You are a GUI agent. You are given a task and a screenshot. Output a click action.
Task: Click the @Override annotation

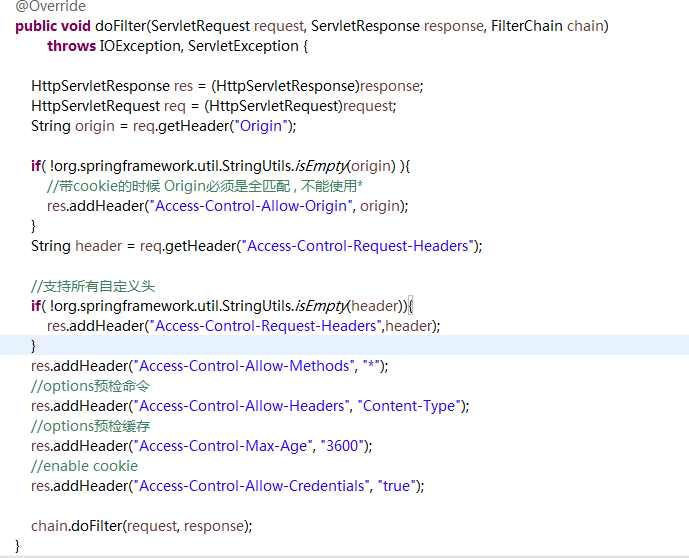pos(51,6)
